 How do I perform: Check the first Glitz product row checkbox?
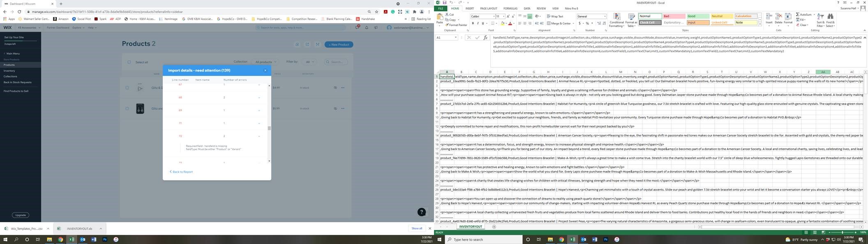[x=127, y=87]
